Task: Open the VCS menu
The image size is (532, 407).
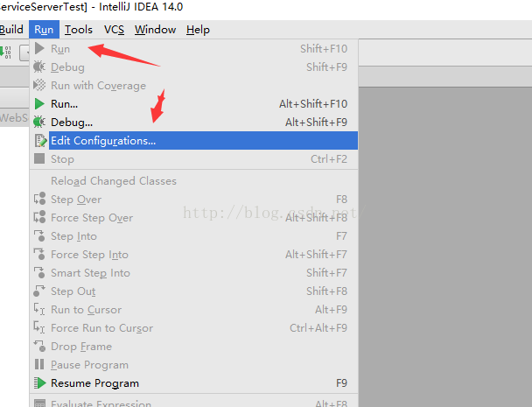Action: [114, 30]
